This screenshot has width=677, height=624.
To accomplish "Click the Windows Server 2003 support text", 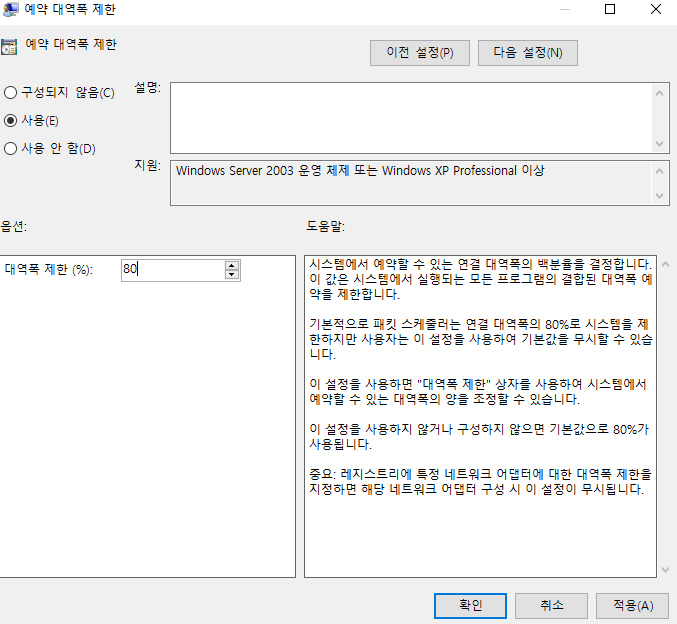I will (360, 171).
